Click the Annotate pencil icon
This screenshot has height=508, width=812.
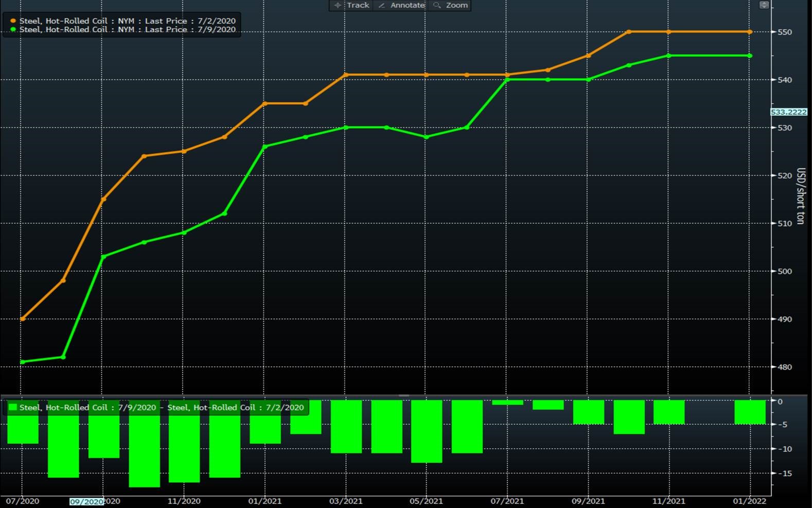[x=382, y=5]
